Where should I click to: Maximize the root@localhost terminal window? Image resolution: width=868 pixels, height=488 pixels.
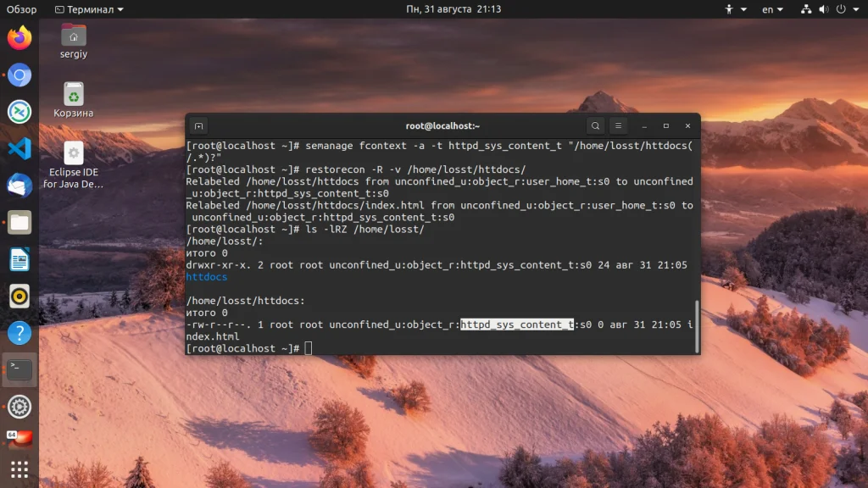tap(666, 126)
